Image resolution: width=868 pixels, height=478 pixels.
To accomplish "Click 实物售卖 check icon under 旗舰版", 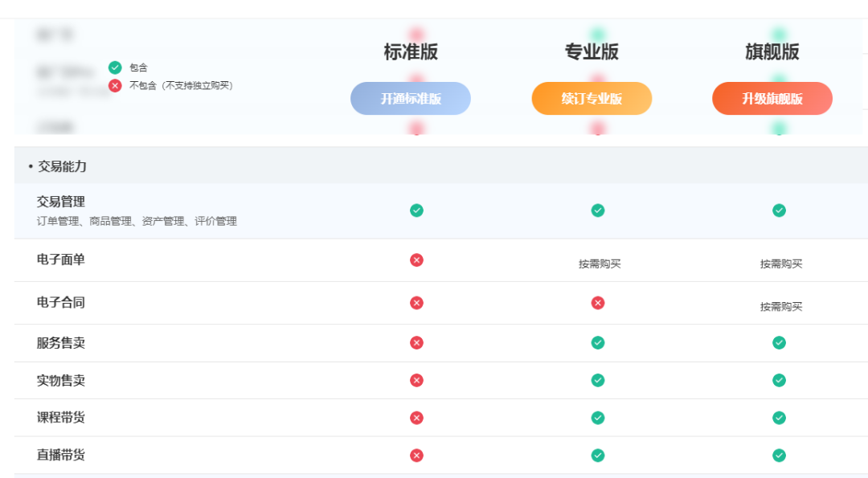I will point(779,381).
